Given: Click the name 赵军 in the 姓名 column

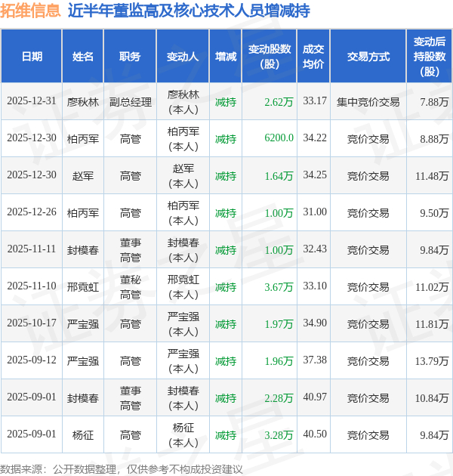Looking at the screenshot, I should coord(83,176).
